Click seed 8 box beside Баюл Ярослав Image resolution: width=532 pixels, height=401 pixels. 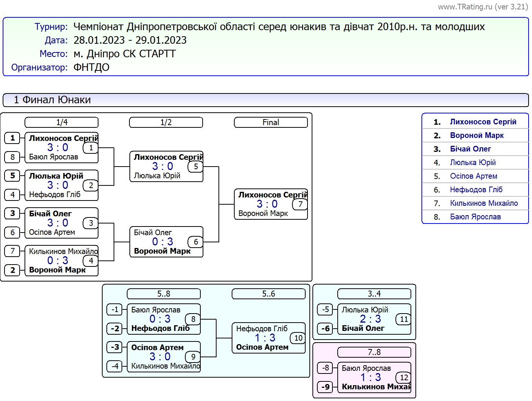click(x=12, y=157)
